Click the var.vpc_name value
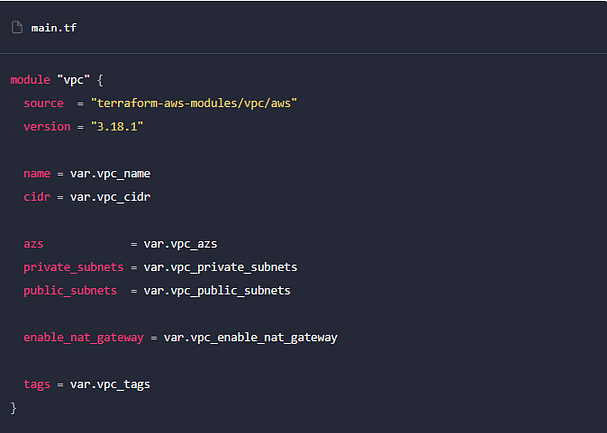The image size is (607, 433). [x=110, y=174]
